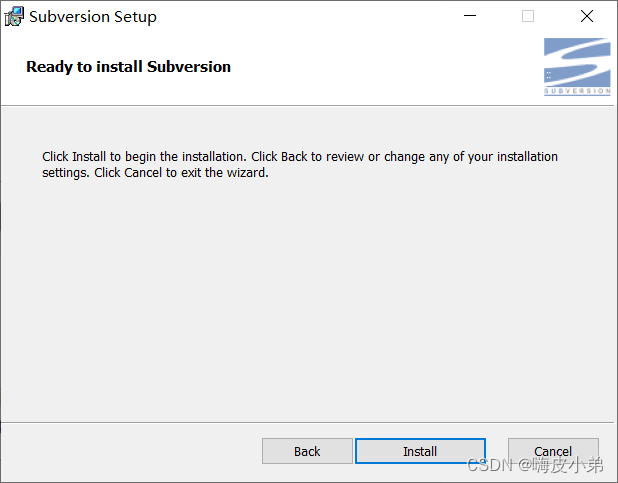618x483 pixels.
Task: Click the first line of instruction text
Action: tap(300, 157)
